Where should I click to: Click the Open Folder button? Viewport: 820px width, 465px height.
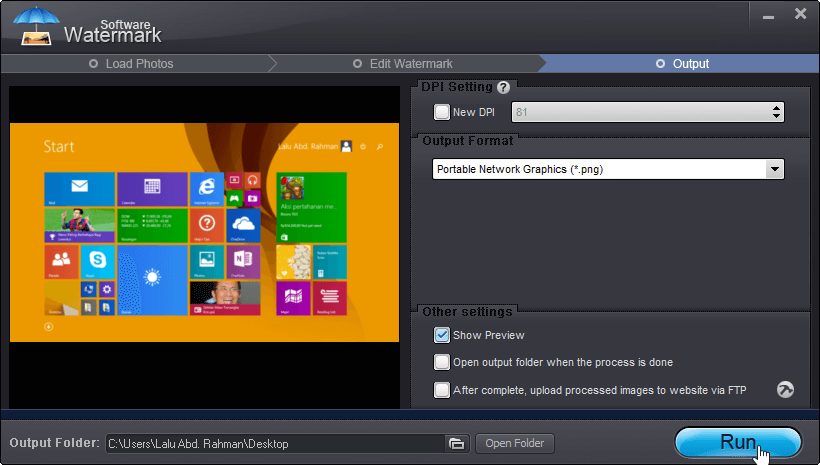click(515, 444)
